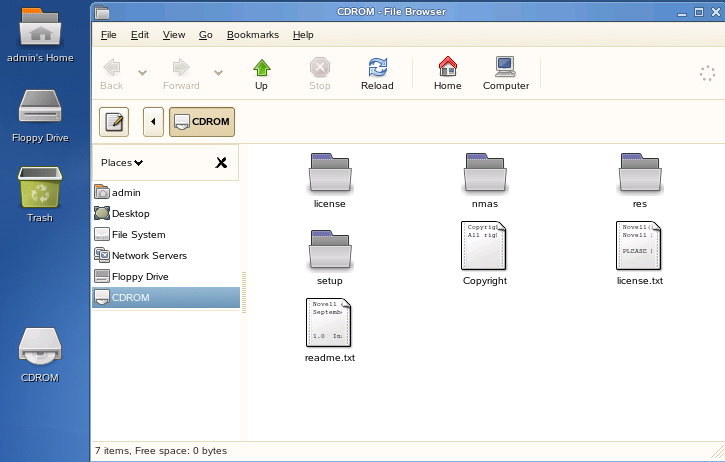The image size is (725, 462).
Task: Open the Help menu
Action: 303,35
